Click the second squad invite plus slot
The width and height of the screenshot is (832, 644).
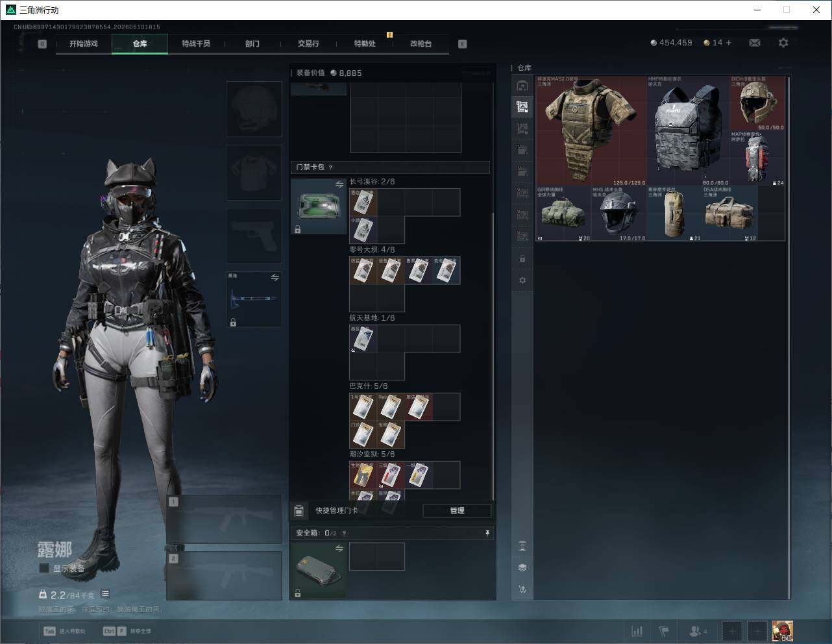758,631
